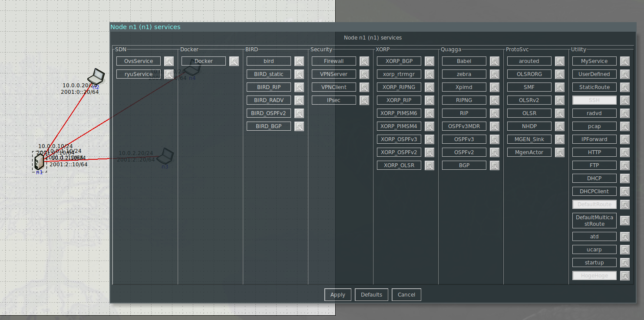Select laptop node n2 on canvas
The width and height of the screenshot is (644, 320).
(96, 77)
